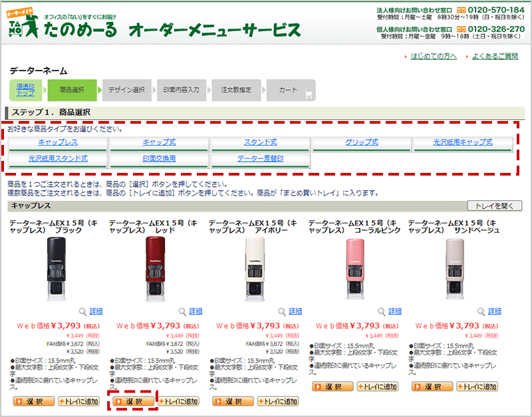The height and width of the screenshot is (417, 532).
Task: Open magnifier icon for the ブラック stamp
Action: click(x=82, y=311)
